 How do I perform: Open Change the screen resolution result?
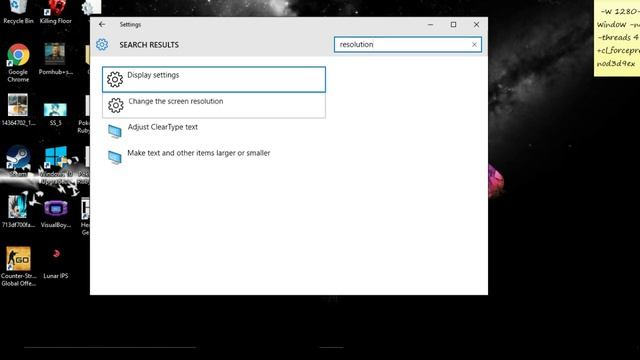[214, 105]
